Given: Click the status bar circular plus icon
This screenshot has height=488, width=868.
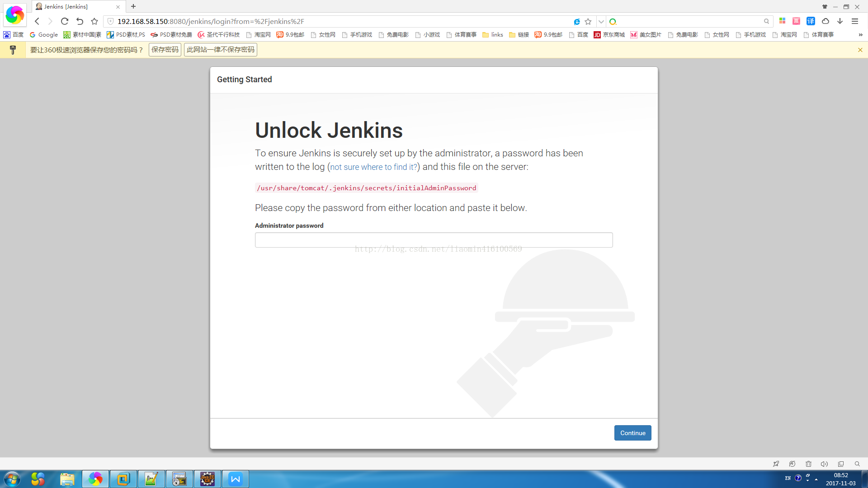Looking at the screenshot, I should tap(793, 464).
